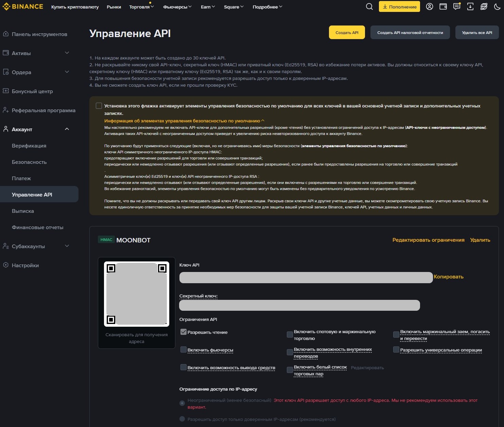Click the Binance logo
This screenshot has height=427, width=504.
pos(23,7)
